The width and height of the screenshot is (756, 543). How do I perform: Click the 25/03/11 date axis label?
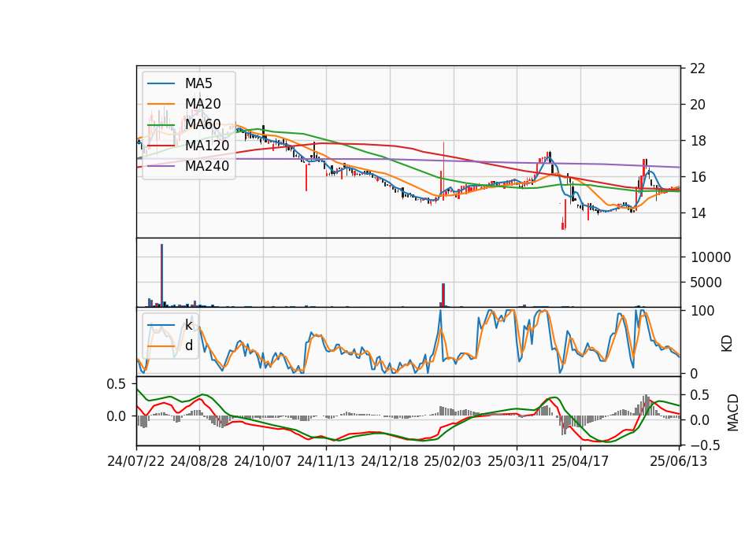click(x=517, y=461)
